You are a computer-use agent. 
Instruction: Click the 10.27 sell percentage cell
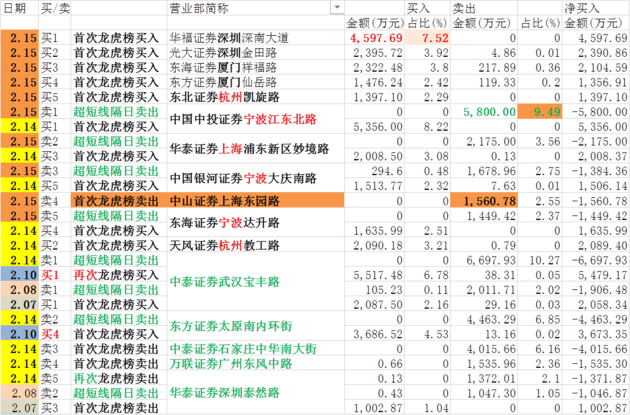point(540,260)
